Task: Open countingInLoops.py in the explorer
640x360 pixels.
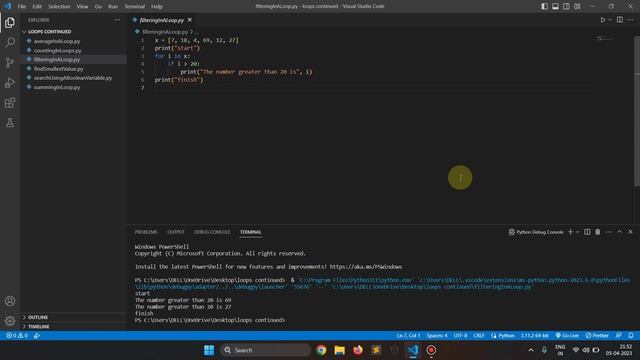Action: 58,51
